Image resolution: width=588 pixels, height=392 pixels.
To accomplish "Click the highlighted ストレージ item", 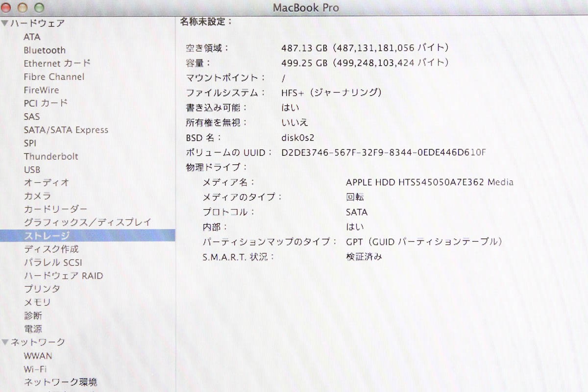I will (x=47, y=236).
